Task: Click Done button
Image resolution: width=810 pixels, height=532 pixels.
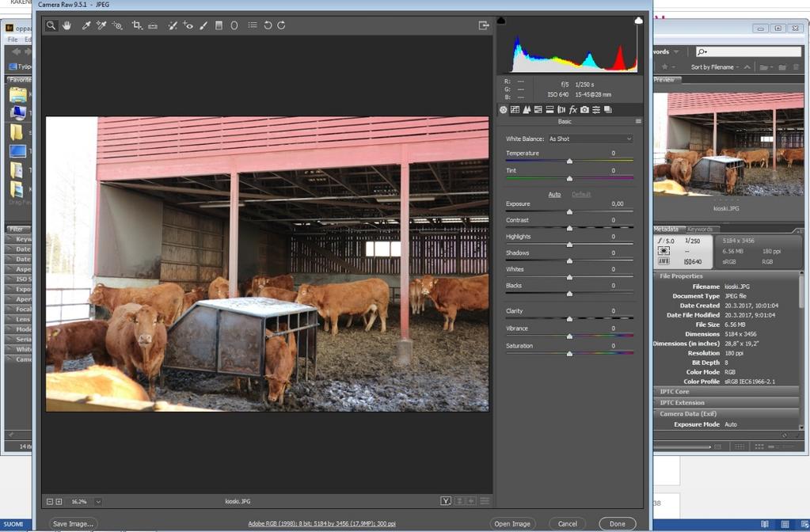Action: (618, 524)
